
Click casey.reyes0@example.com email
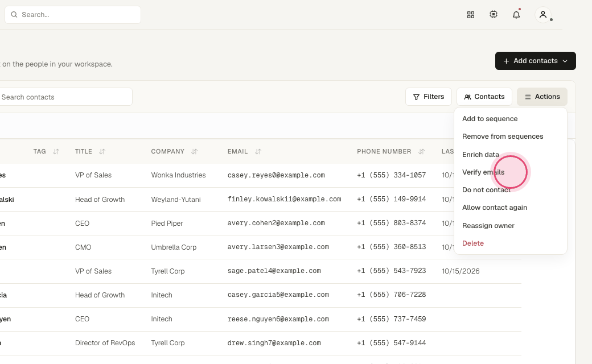pos(276,175)
